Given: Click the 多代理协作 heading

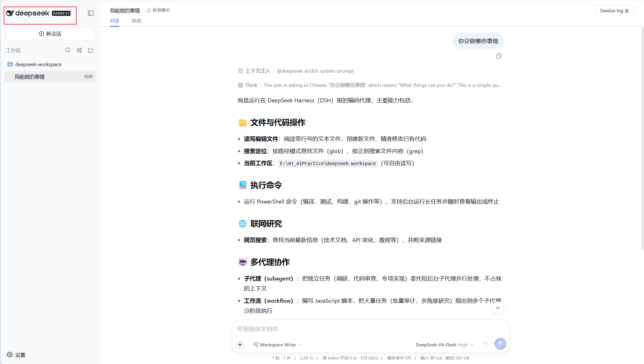Looking at the screenshot, I should coord(270,262).
